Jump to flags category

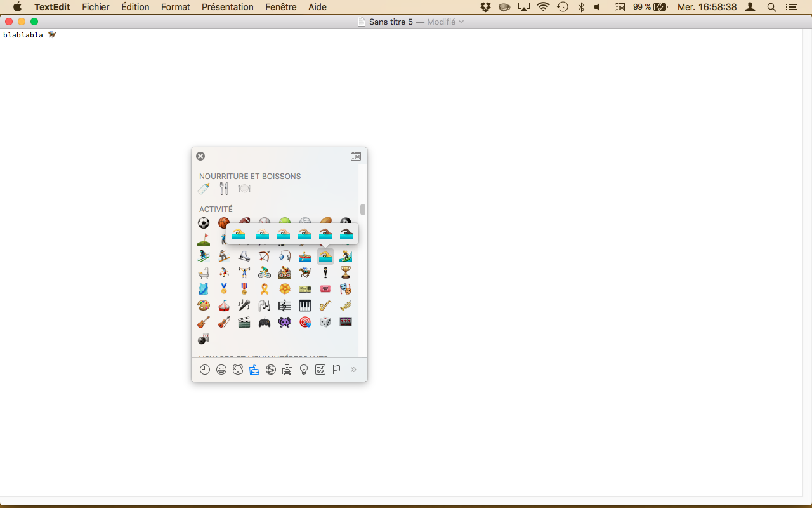tap(337, 370)
